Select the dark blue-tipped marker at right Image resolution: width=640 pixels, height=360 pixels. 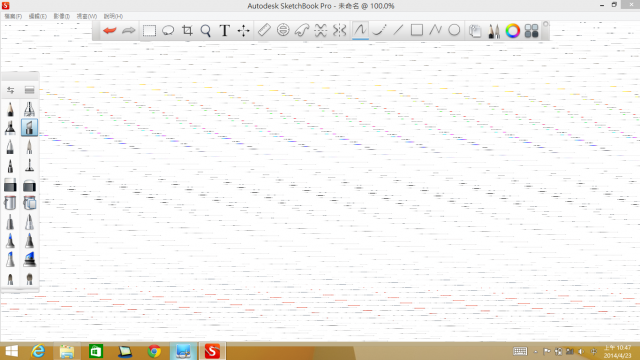point(29,241)
